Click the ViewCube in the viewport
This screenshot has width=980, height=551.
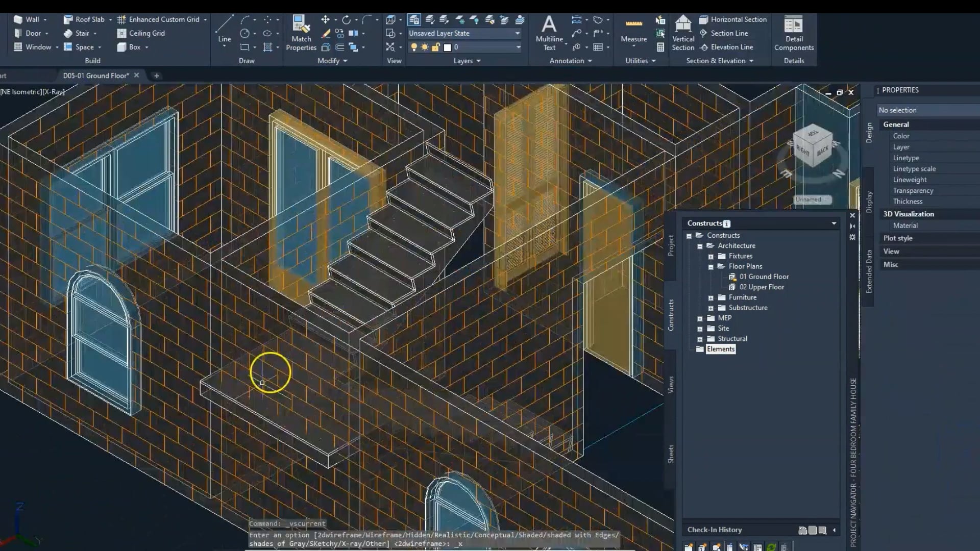point(813,147)
